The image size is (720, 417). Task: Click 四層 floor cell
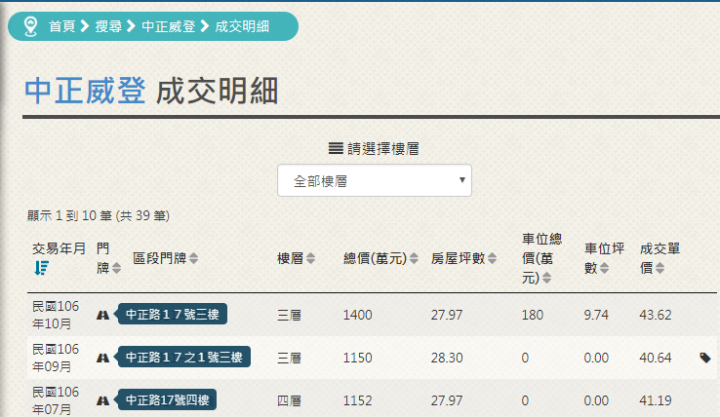coord(289,400)
